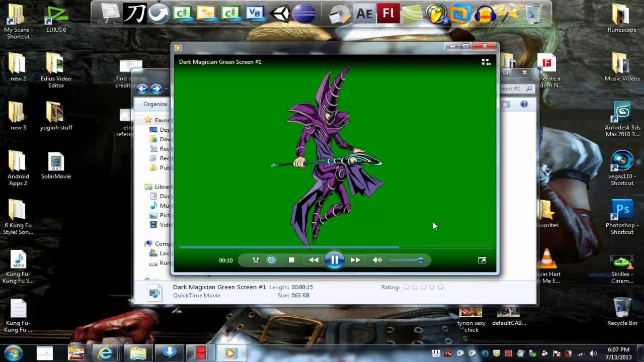The image size is (644, 362).
Task: Open Action Center flag tray icon
Action: point(557,353)
